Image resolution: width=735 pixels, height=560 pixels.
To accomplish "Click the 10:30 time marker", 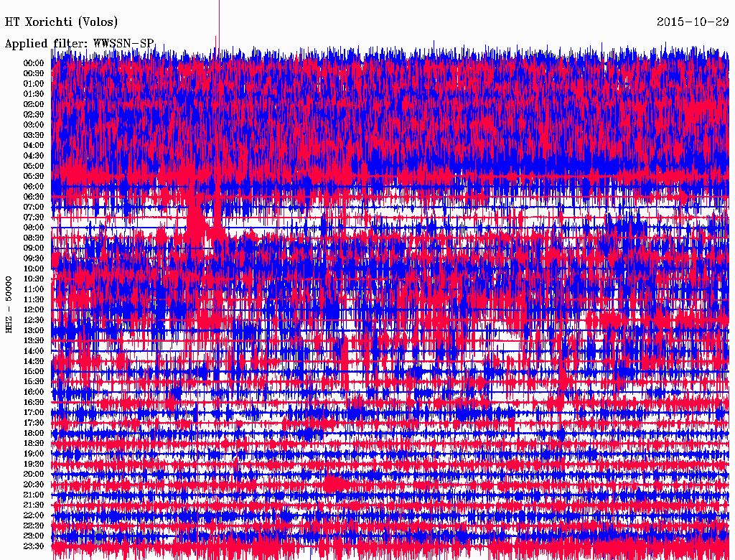I will coord(34,279).
